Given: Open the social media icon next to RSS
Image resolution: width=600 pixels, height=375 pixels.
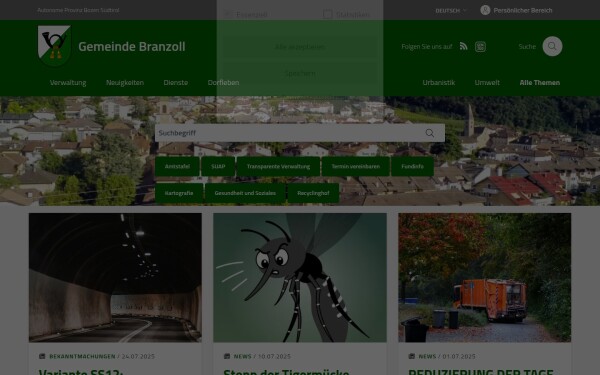Looking at the screenshot, I should click(480, 47).
